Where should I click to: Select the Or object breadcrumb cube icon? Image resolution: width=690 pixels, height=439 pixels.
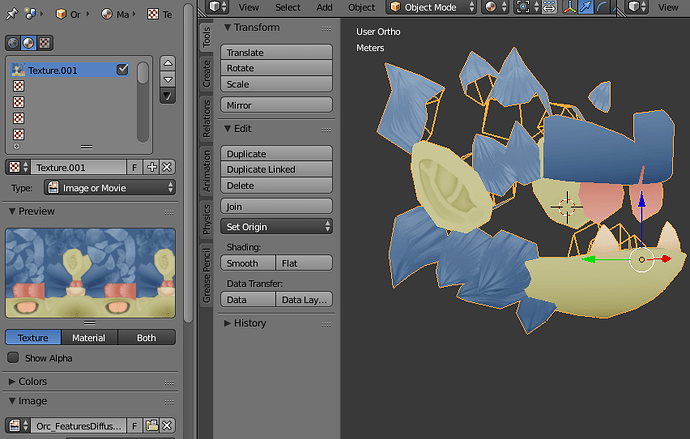click(x=61, y=14)
